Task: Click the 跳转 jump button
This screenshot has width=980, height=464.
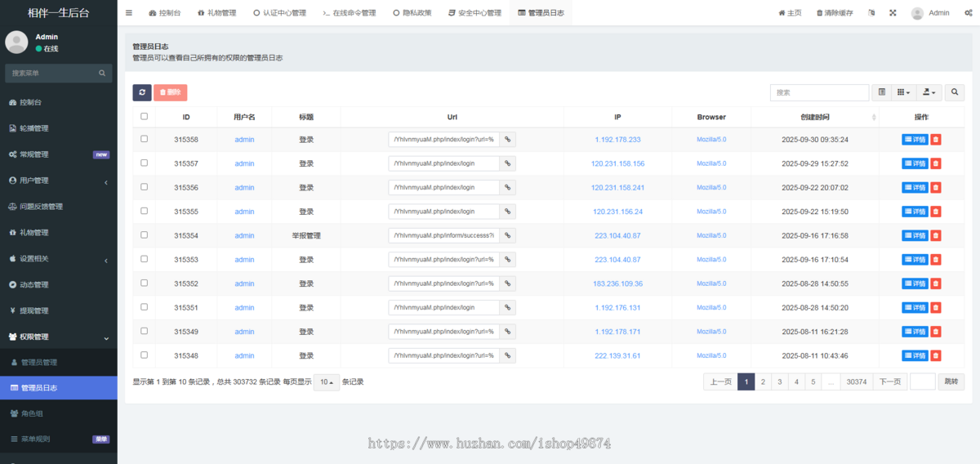Action: 950,381
